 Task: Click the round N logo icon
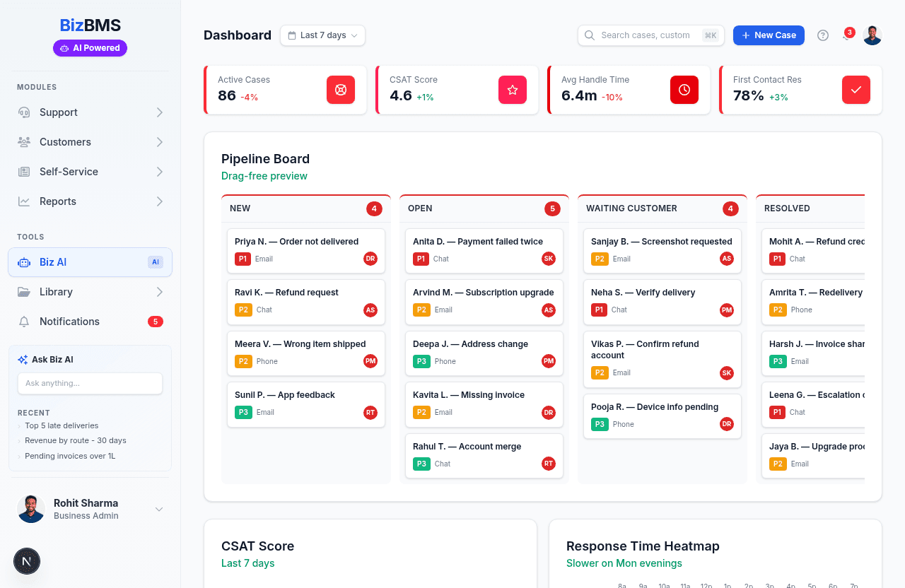pos(27,561)
